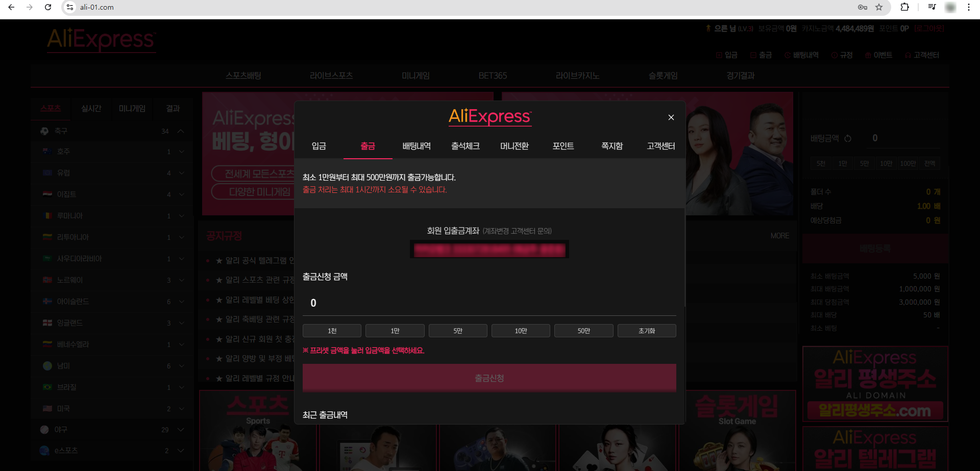Focus the 출금신청 금액 input field
This screenshot has width=980, height=471.
(x=489, y=303)
